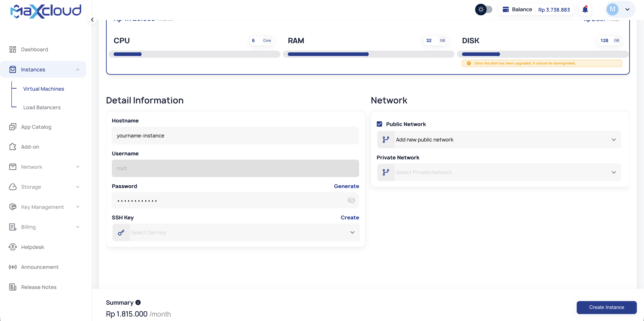
Task: Click the Balance wallet icon
Action: (x=506, y=9)
